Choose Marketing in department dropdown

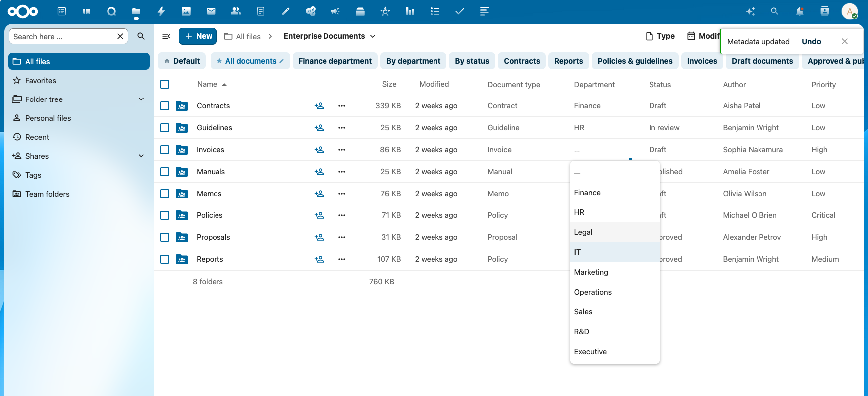coord(615,272)
